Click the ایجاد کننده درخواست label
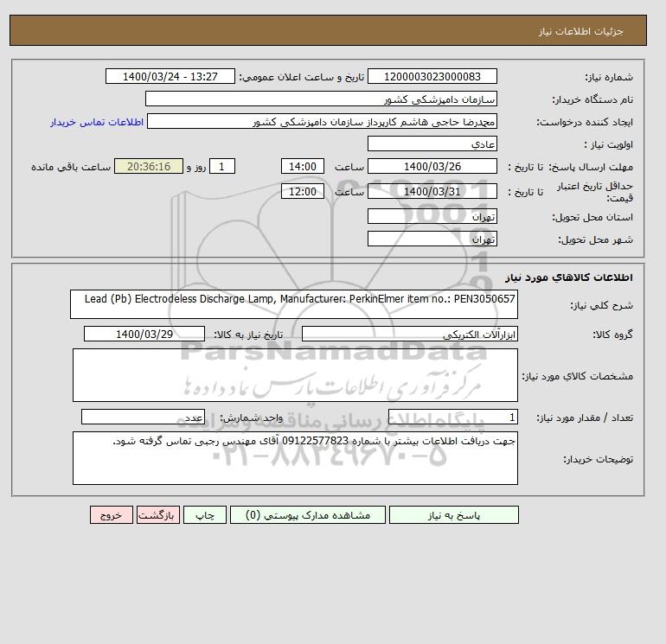Screen dimensions: 666x644 [x=585, y=122]
